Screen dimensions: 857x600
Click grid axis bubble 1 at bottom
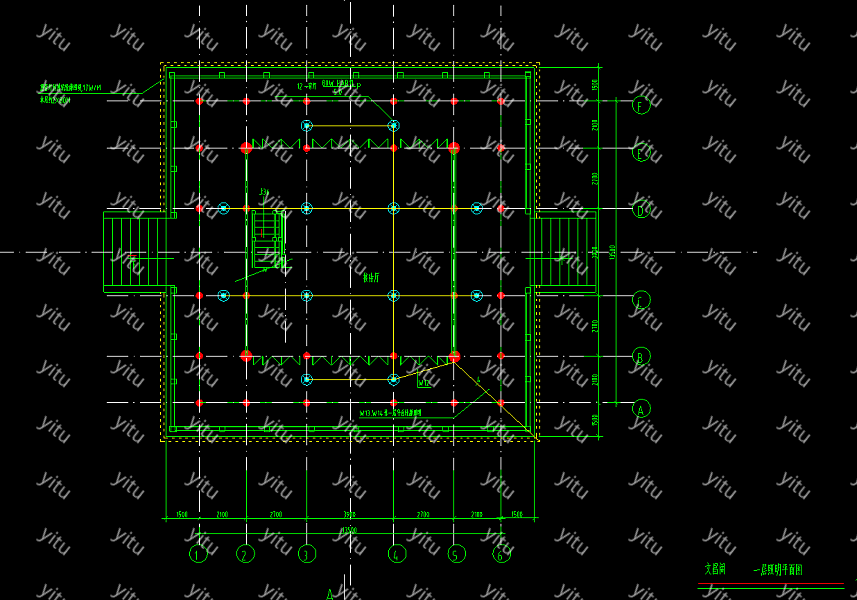198,553
